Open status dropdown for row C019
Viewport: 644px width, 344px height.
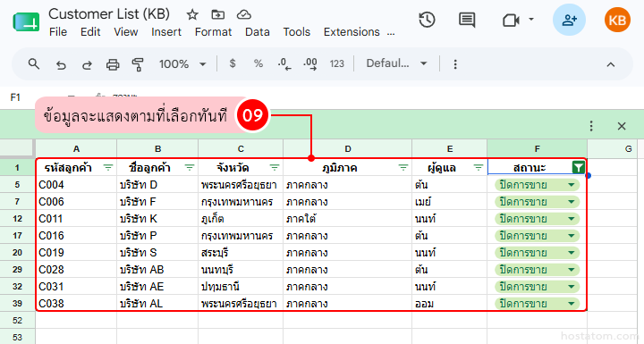(x=571, y=253)
